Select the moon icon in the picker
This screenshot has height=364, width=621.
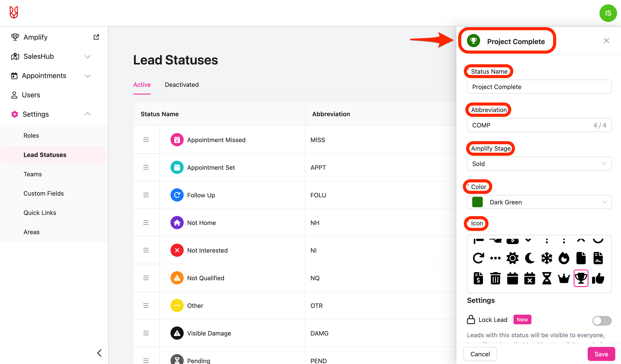529,258
